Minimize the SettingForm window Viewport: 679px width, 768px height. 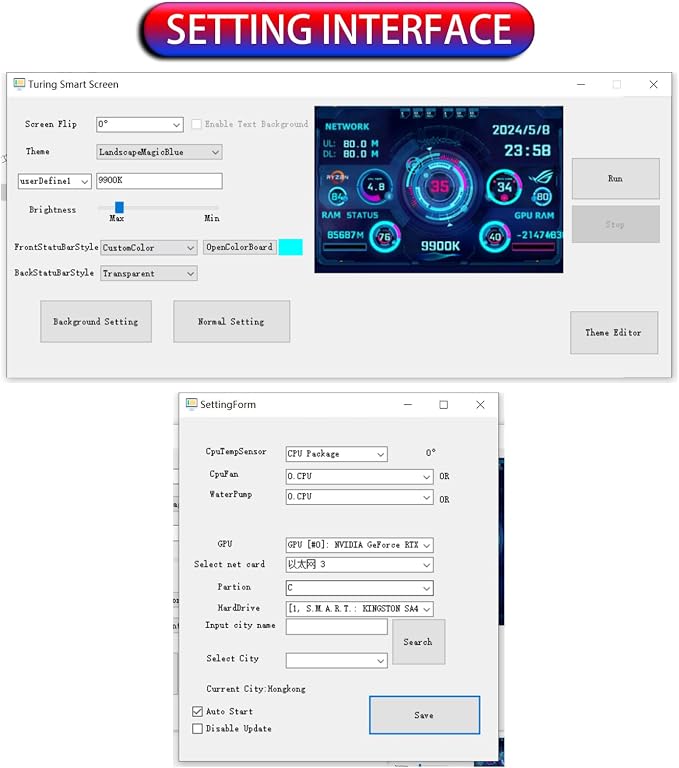(x=408, y=405)
